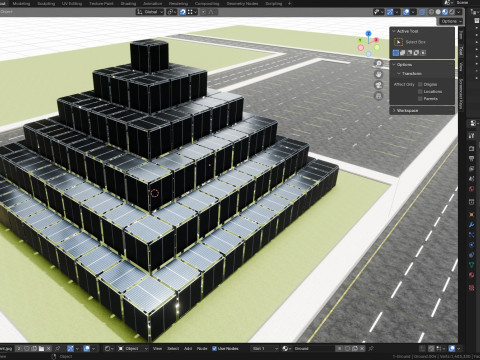This screenshot has width=480, height=360.
Task: Open the Tool sidebar tab
Action: 461,51
